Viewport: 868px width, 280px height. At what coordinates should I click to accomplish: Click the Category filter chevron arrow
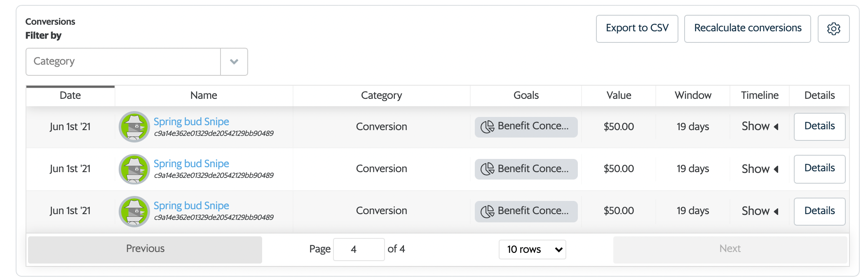(x=234, y=62)
